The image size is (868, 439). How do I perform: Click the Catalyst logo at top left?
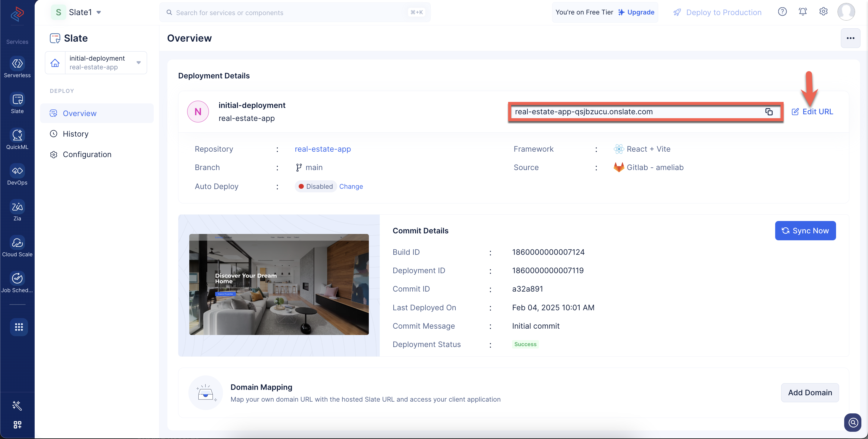pyautogui.click(x=17, y=14)
